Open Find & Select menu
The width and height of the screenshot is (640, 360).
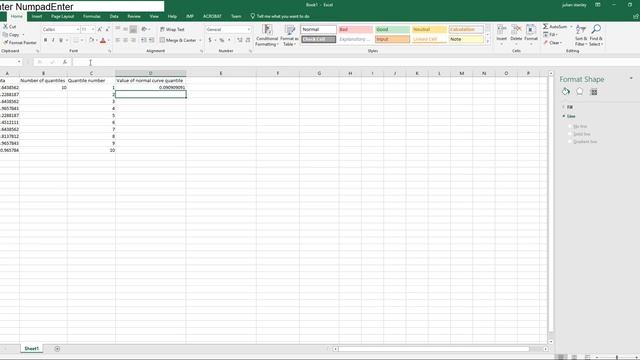(x=596, y=35)
